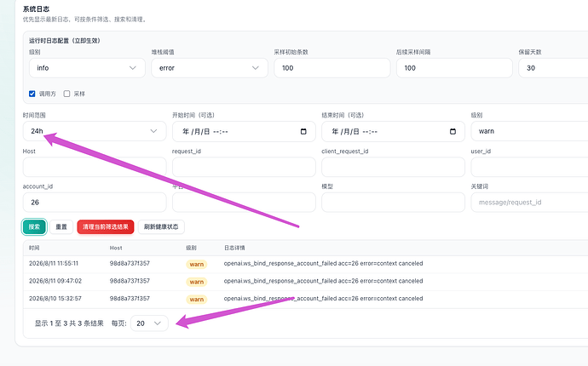
Task: Click the request_id filter input
Action: click(x=244, y=167)
